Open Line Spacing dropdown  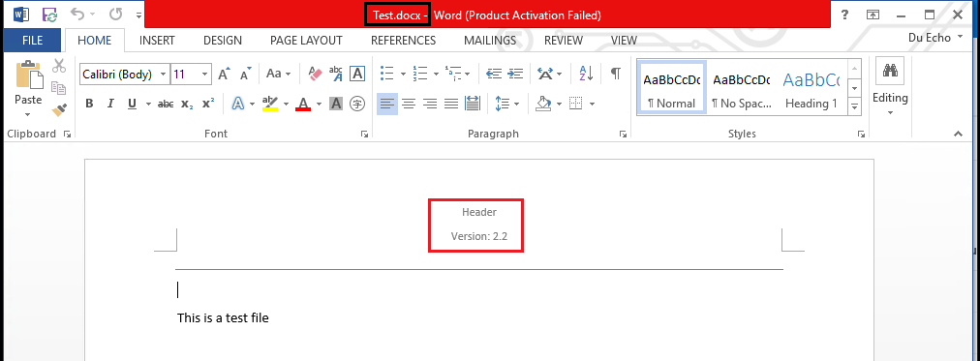pos(506,104)
